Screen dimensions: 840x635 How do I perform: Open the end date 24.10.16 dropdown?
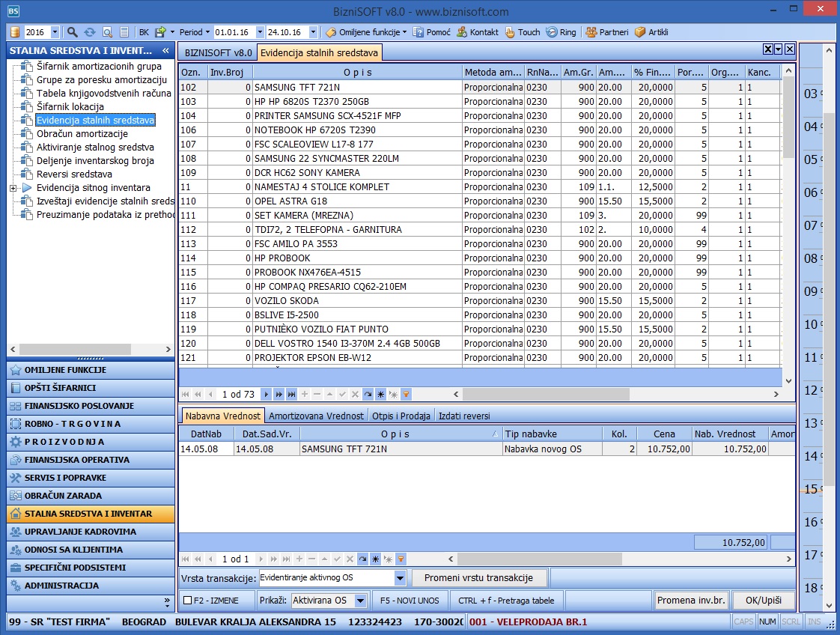pyautogui.click(x=314, y=32)
